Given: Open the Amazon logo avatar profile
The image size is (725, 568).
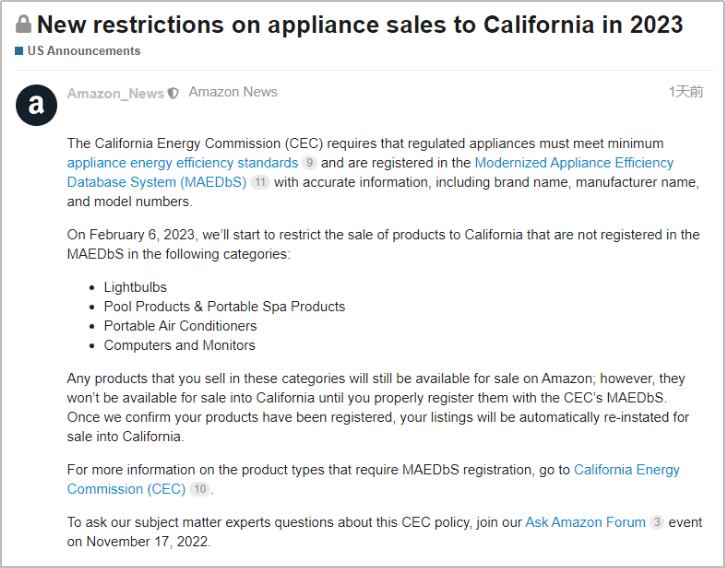Looking at the screenshot, I should coord(37,104).
